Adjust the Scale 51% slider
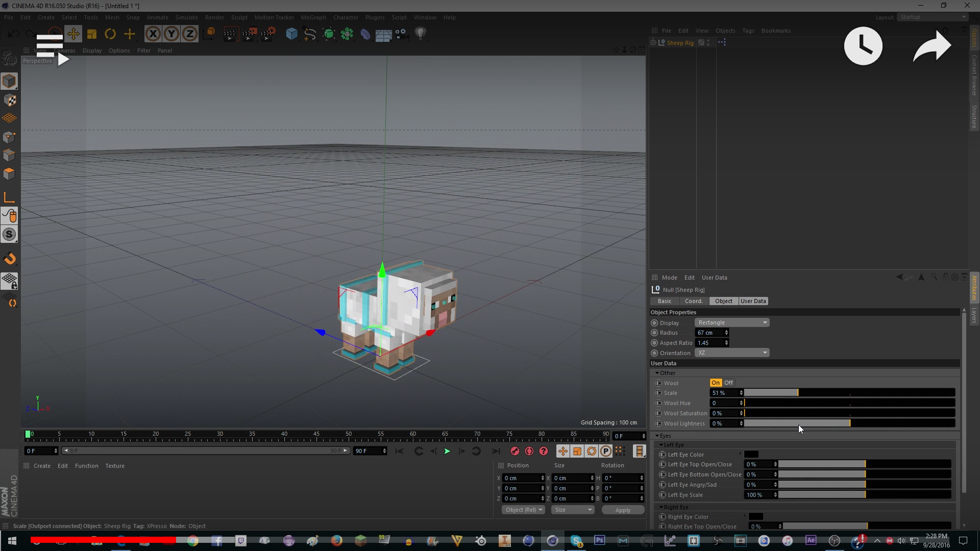Image resolution: width=980 pixels, height=551 pixels. (849, 393)
